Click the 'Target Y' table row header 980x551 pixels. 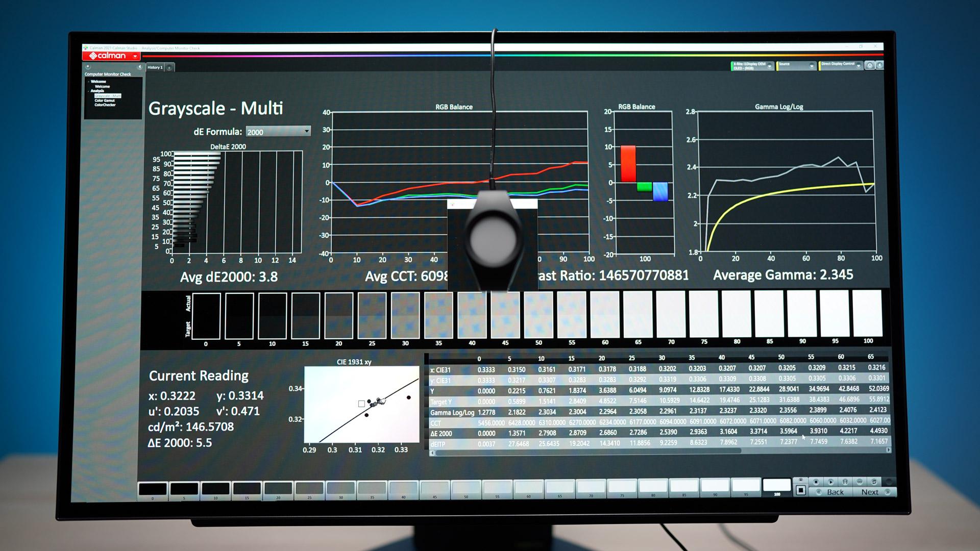point(442,402)
